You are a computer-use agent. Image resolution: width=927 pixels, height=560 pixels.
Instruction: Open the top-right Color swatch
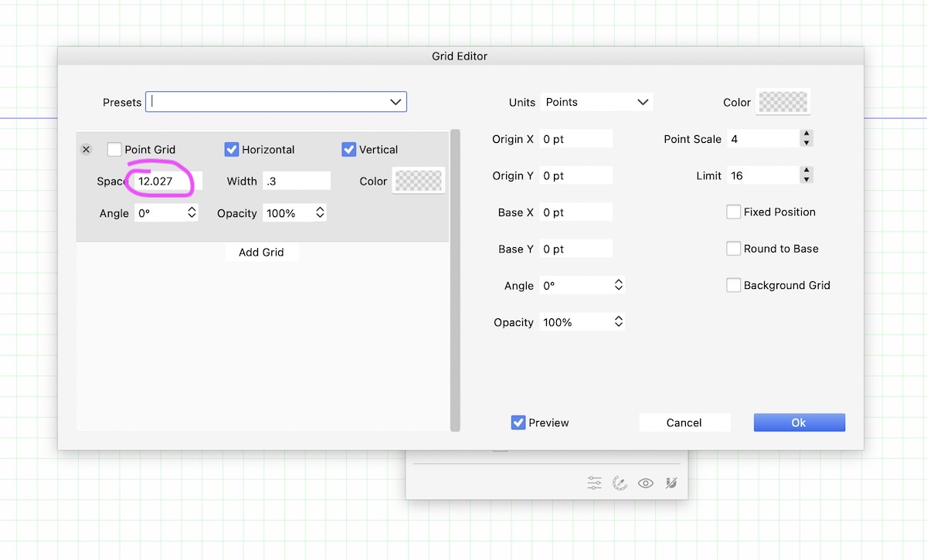[x=783, y=102]
